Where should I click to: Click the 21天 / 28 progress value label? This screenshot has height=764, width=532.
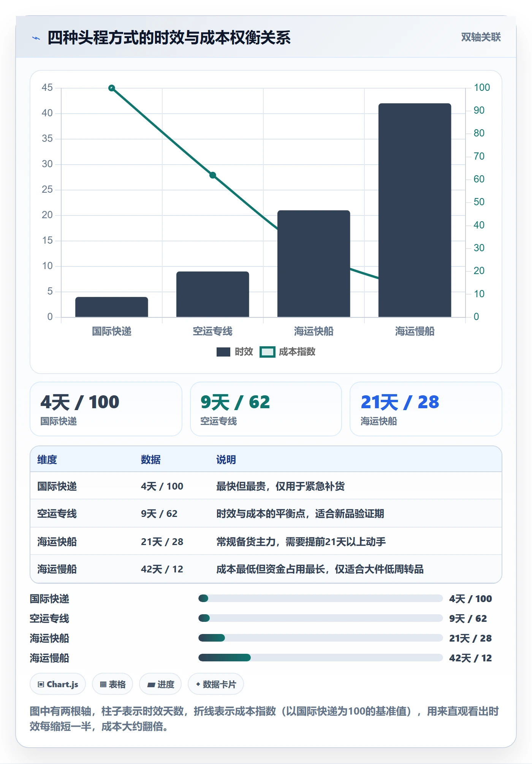click(x=470, y=638)
